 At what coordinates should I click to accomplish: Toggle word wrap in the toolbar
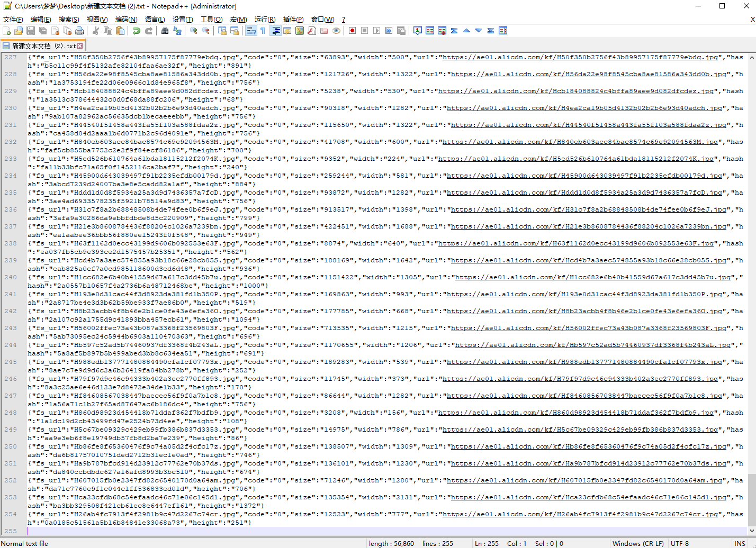(x=251, y=31)
